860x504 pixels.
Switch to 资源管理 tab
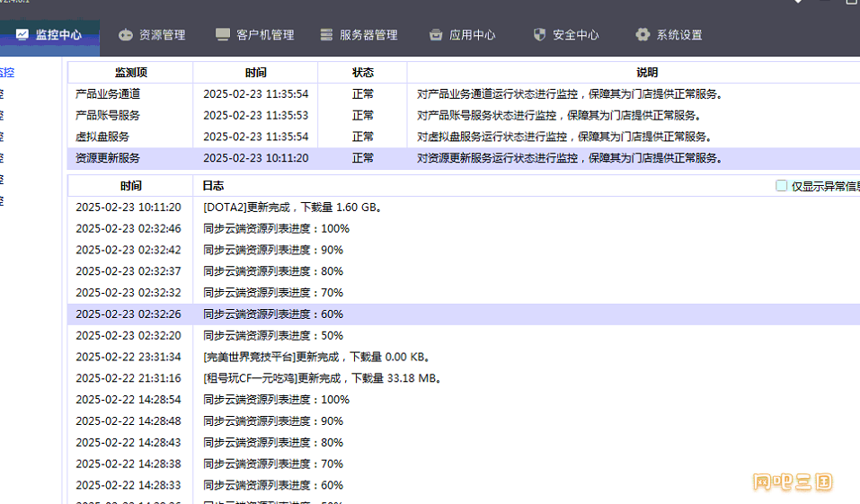tap(153, 35)
